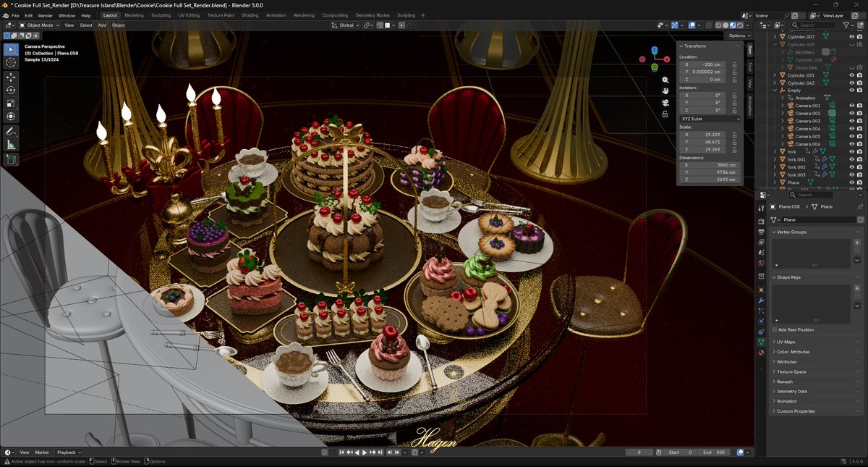Open the Render menu
The height and width of the screenshot is (467, 868).
click(x=45, y=15)
